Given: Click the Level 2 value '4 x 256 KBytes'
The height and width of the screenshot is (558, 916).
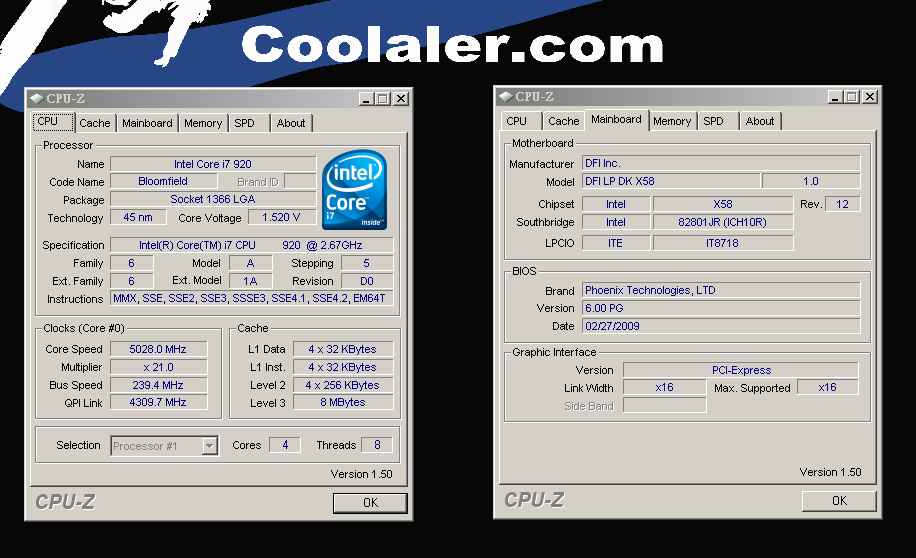Looking at the screenshot, I should pyautogui.click(x=343, y=386).
